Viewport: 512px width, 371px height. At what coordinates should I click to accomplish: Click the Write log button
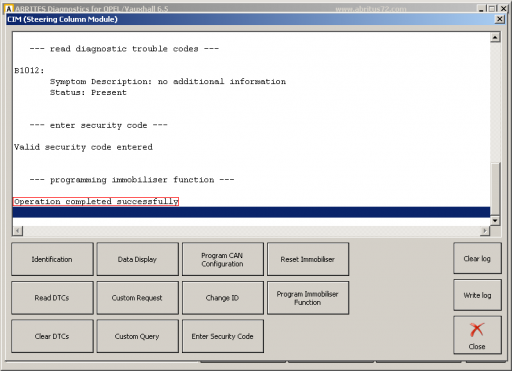coord(477,295)
